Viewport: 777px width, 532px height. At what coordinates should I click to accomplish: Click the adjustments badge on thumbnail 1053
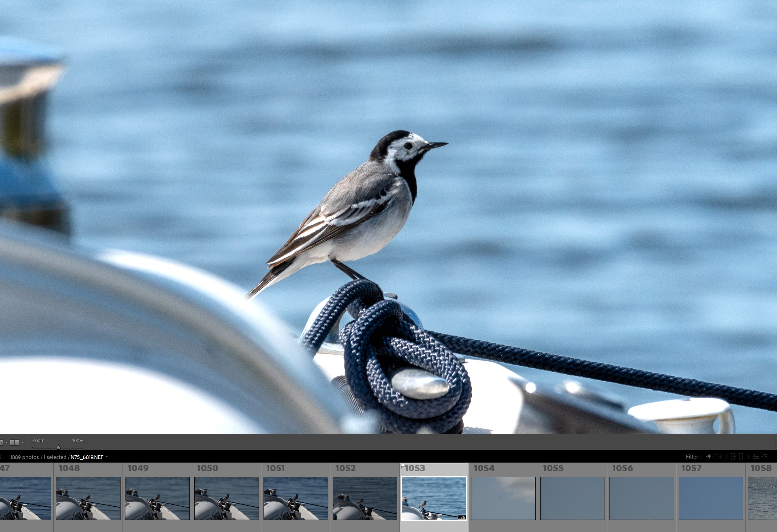(464, 518)
